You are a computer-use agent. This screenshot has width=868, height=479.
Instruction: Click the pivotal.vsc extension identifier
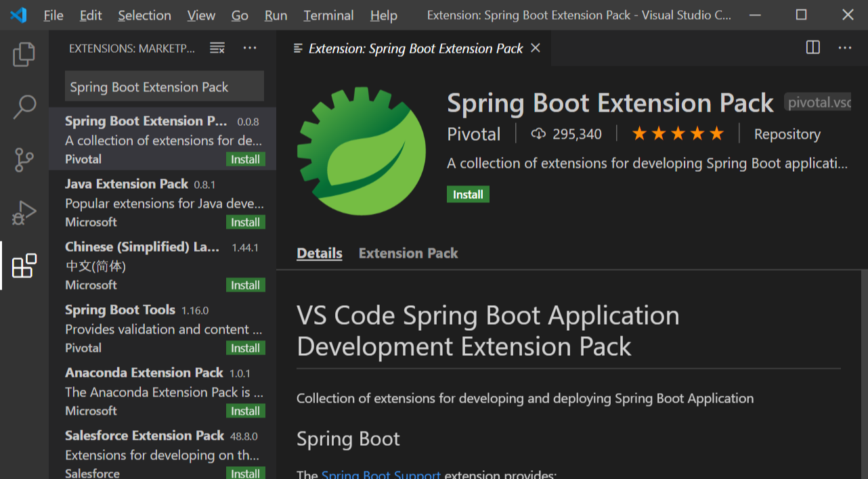click(x=818, y=102)
